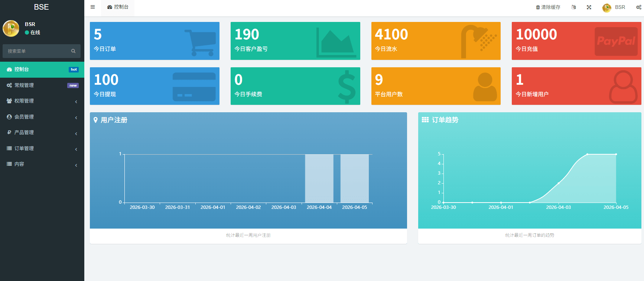Screen dimensions: 644x281
Task: Click the PayPal icon on 今日充值 card
Action: point(616,41)
